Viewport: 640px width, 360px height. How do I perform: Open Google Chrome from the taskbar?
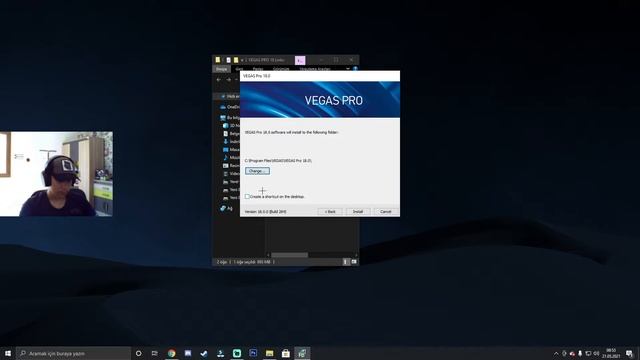171,353
